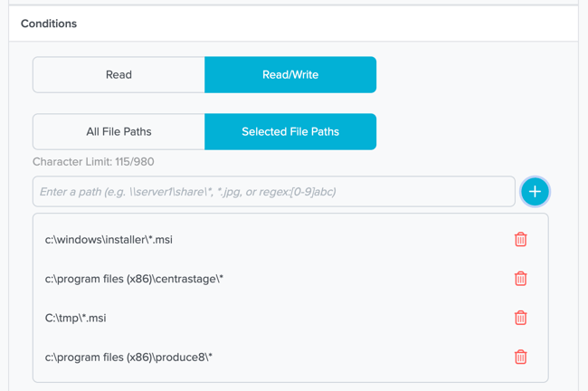
Task: Click the blank area right of Selected File Paths
Action: [470, 132]
